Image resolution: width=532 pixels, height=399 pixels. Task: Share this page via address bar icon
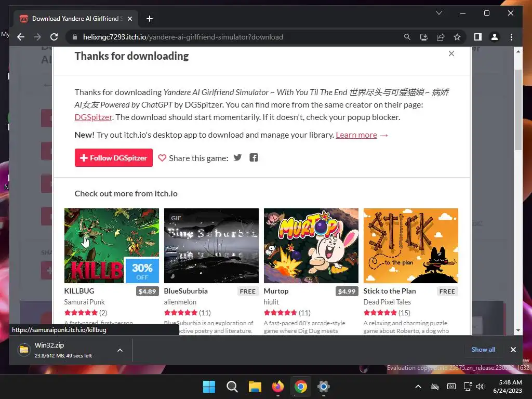[x=441, y=37]
